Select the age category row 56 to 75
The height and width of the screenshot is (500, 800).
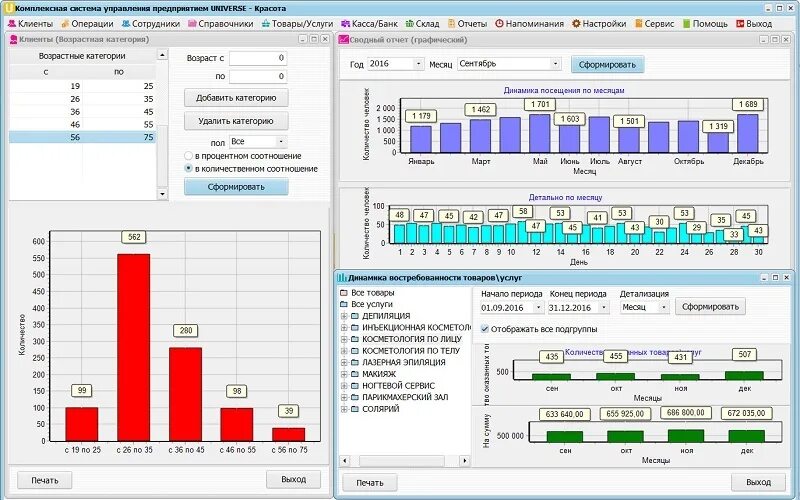point(82,137)
